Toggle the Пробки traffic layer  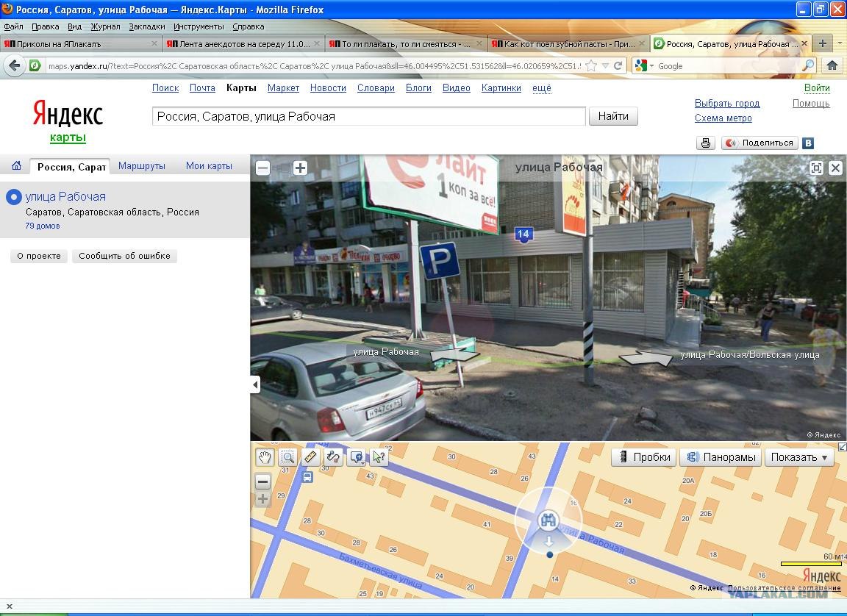645,457
